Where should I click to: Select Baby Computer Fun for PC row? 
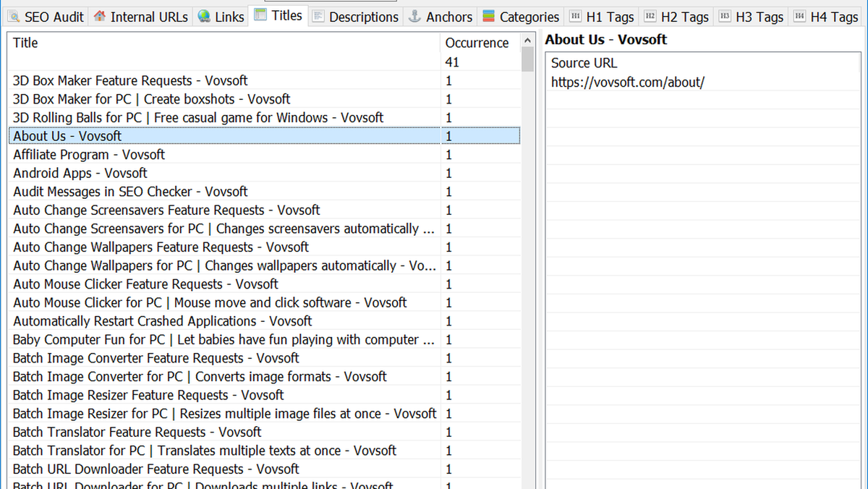(264, 340)
